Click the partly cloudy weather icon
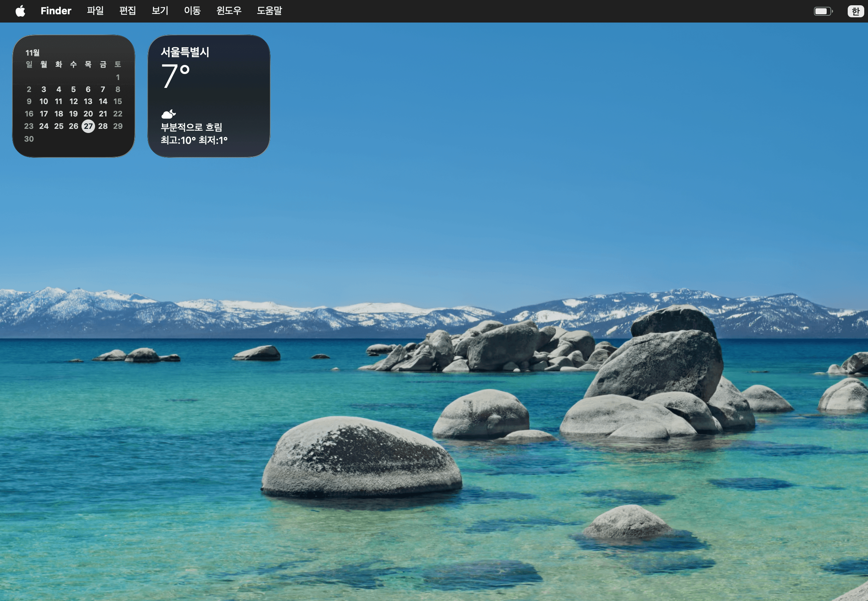The image size is (868, 601). pos(168,114)
